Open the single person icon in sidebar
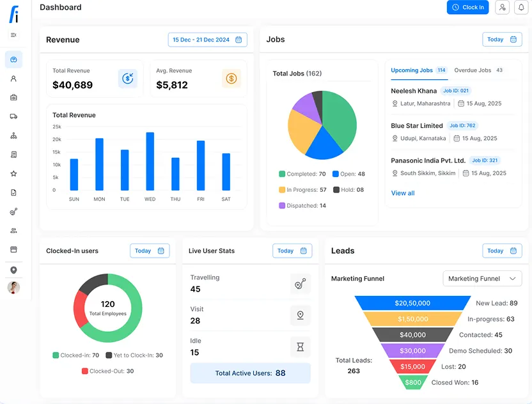532x404 pixels. 13,79
